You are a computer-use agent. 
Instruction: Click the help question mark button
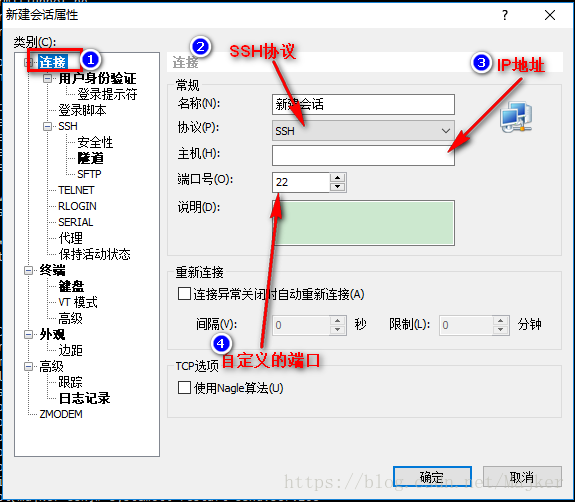[505, 15]
